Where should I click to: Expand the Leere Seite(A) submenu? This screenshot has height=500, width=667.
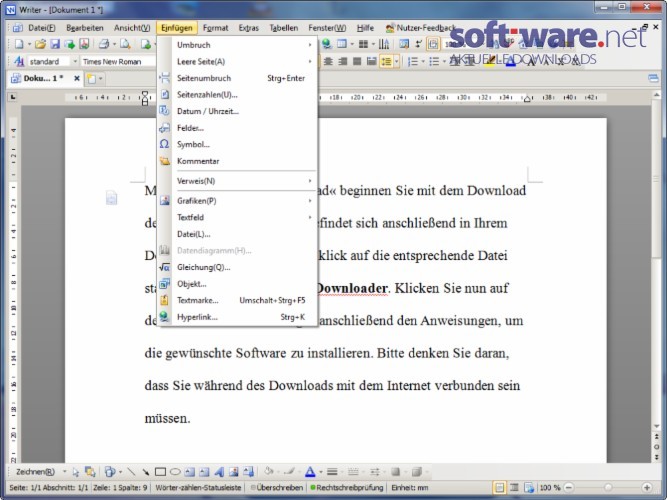(310, 61)
